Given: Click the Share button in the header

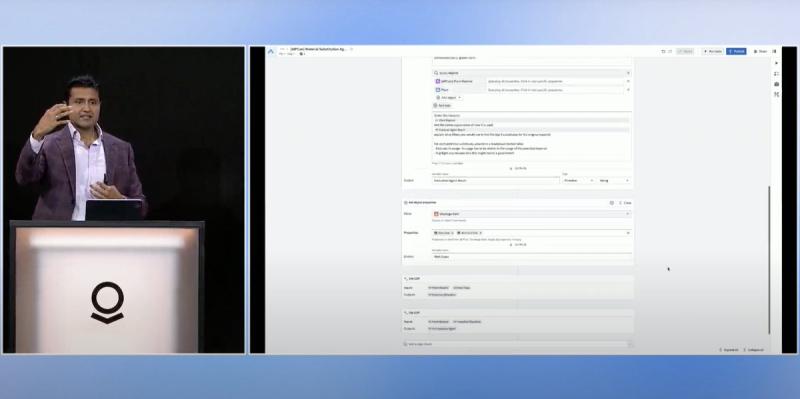Looking at the screenshot, I should click(x=760, y=52).
